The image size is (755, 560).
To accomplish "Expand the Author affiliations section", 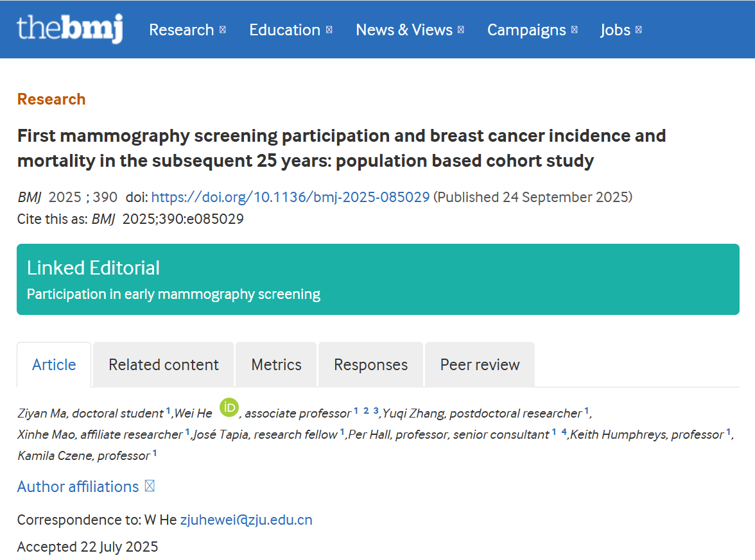I will 150,486.
